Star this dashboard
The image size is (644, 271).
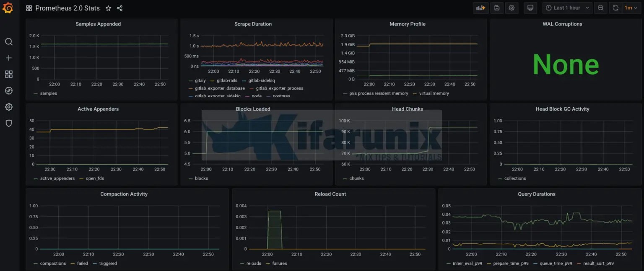109,8
